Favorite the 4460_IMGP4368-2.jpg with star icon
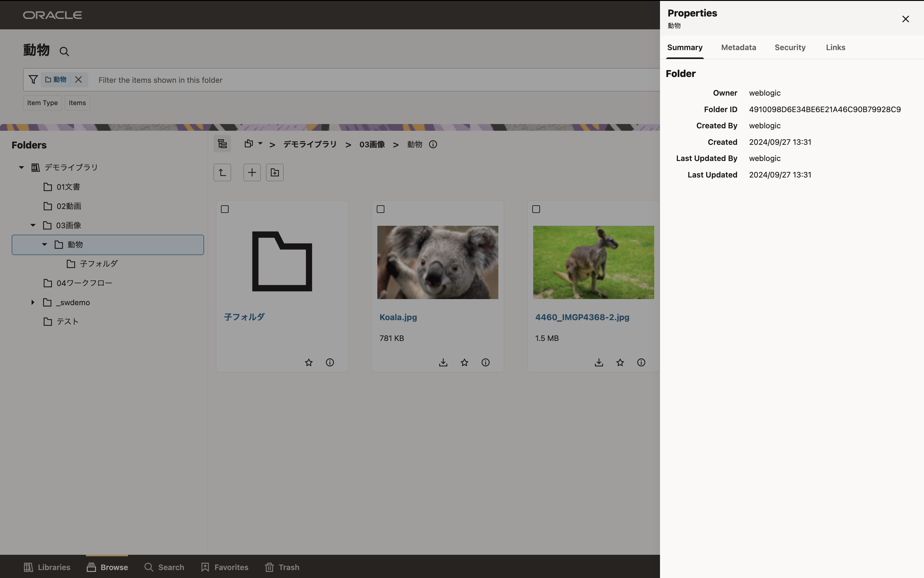 tap(620, 362)
